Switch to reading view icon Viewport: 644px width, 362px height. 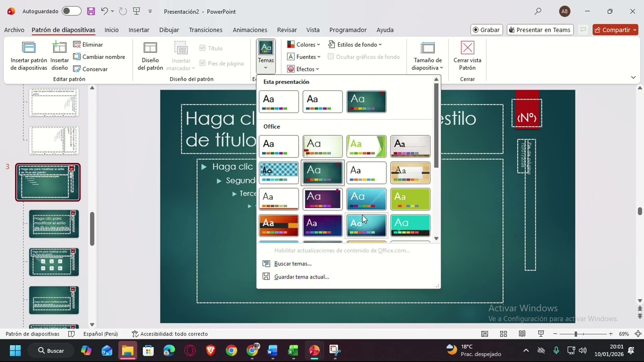click(522, 334)
